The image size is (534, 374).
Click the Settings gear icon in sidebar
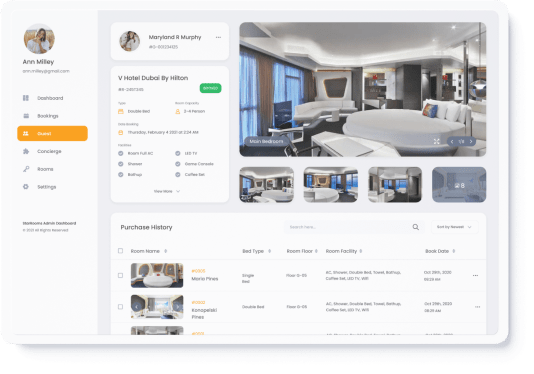click(x=26, y=187)
